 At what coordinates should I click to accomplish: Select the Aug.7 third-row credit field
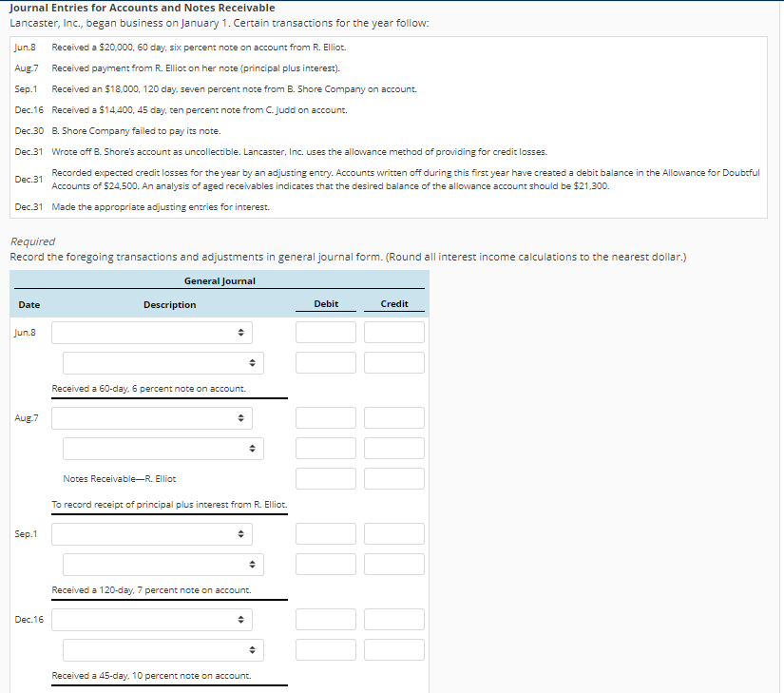click(393, 478)
